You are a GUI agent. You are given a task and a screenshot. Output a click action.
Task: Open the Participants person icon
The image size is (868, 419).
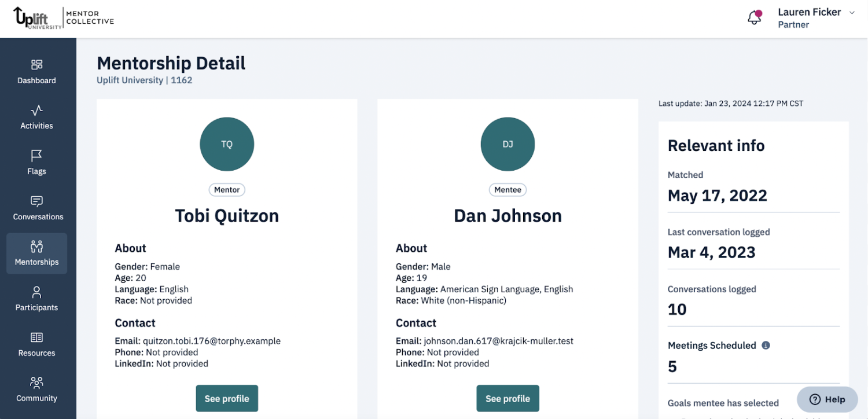coord(36,292)
